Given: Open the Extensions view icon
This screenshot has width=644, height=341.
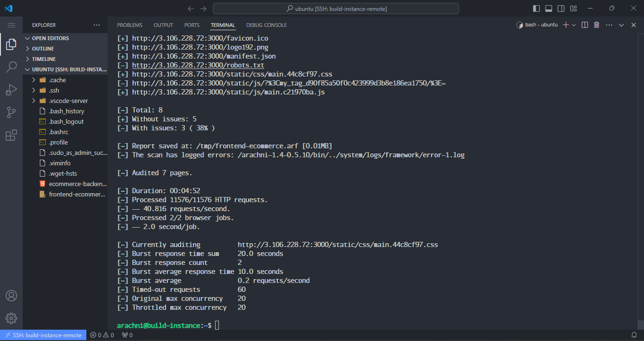Looking at the screenshot, I should pos(11,136).
